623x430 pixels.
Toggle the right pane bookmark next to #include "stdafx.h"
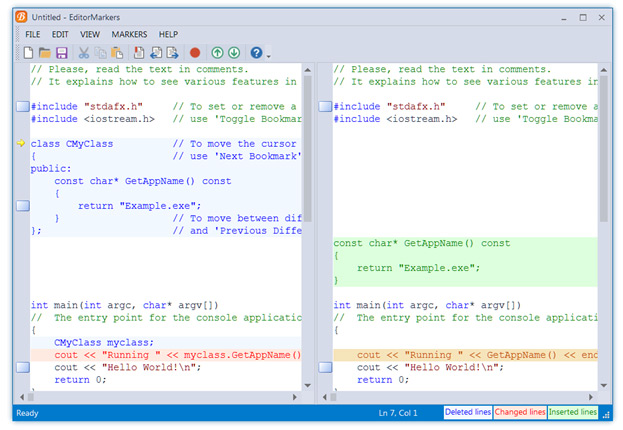click(x=325, y=106)
